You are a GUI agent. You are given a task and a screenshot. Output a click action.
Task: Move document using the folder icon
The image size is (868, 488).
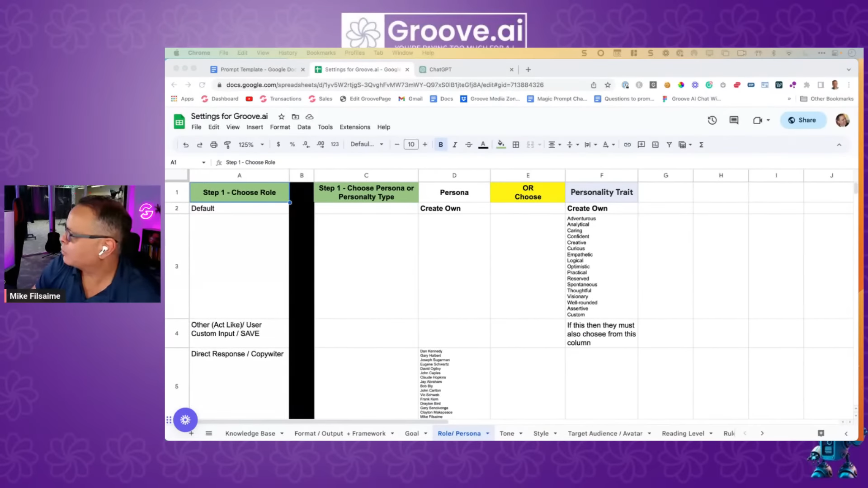295,117
